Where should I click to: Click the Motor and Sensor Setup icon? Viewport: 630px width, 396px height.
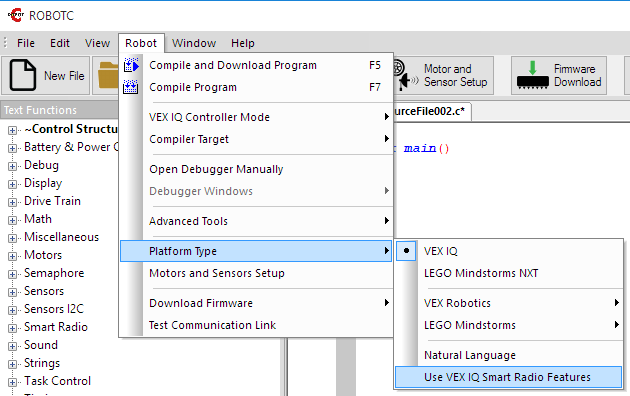(x=406, y=75)
